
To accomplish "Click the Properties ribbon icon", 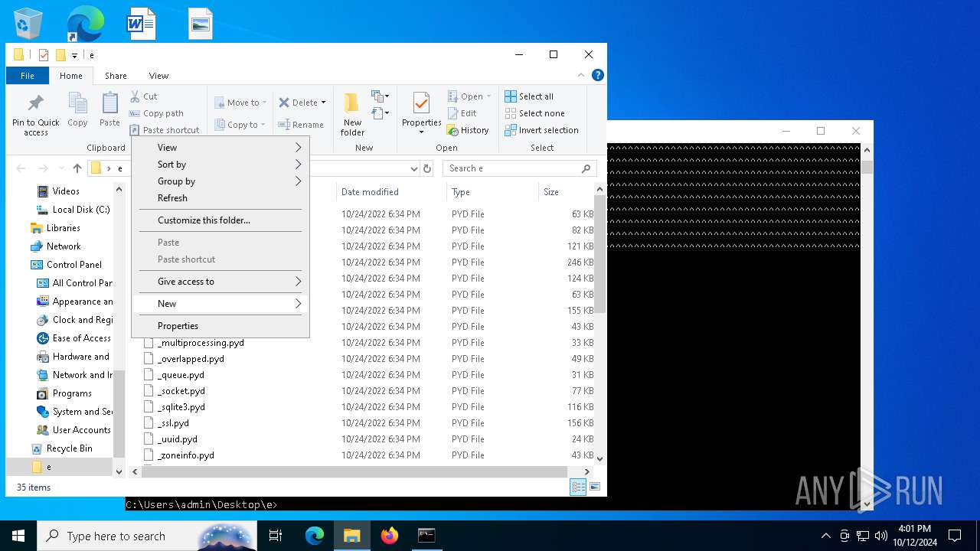I will [421, 104].
